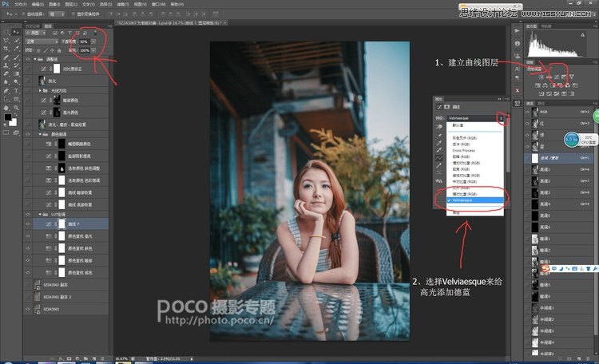Click the foreground black color swatch

click(x=8, y=117)
